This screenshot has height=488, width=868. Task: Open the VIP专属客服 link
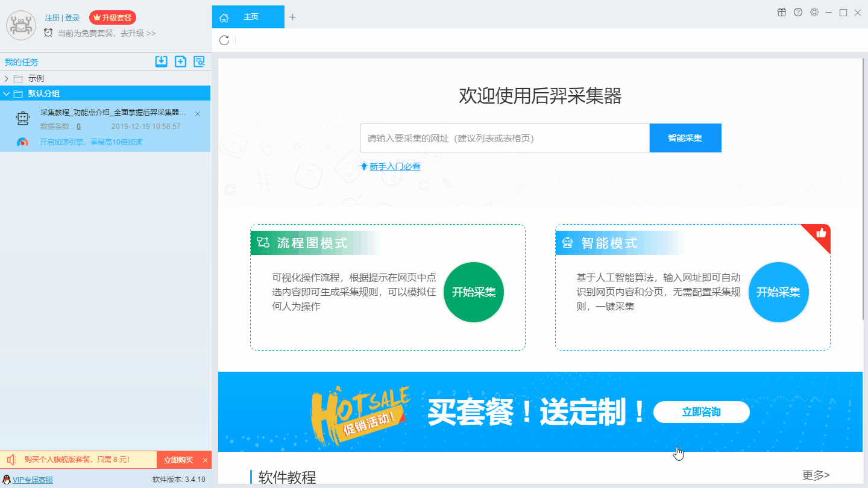pos(33,480)
